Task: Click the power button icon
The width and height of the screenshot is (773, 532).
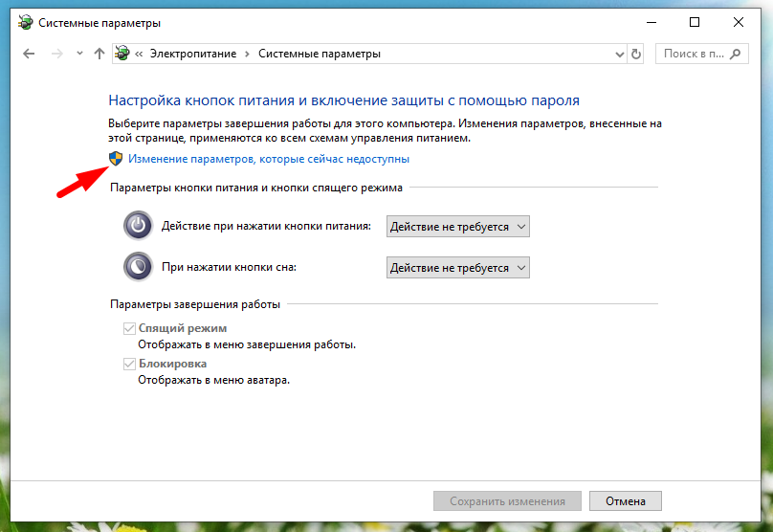Action: (x=138, y=226)
